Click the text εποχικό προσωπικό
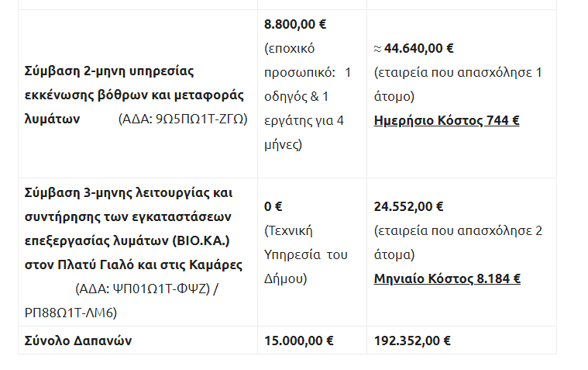 300,61
